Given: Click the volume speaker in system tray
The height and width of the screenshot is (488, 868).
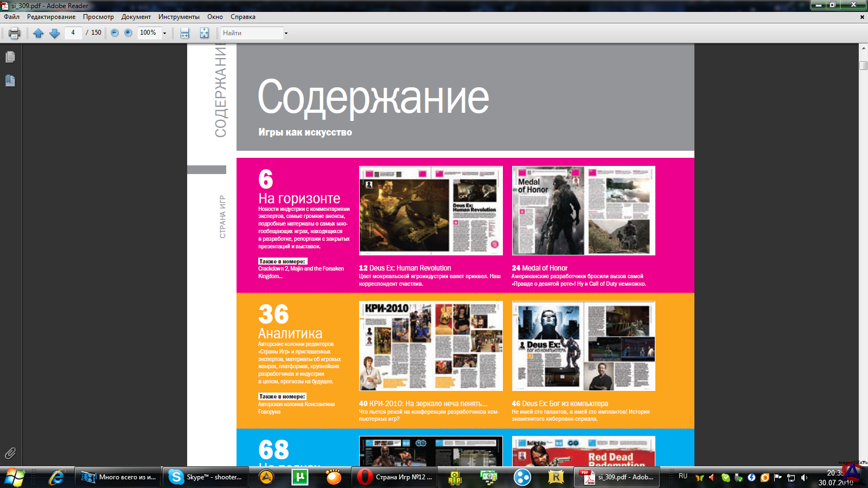Looking at the screenshot, I should tap(804, 478).
